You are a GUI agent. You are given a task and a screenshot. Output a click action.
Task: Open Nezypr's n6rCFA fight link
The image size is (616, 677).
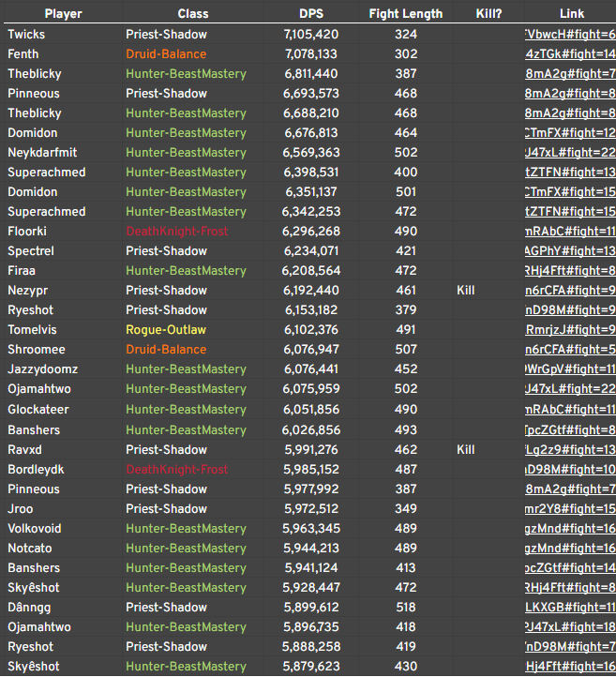click(570, 291)
